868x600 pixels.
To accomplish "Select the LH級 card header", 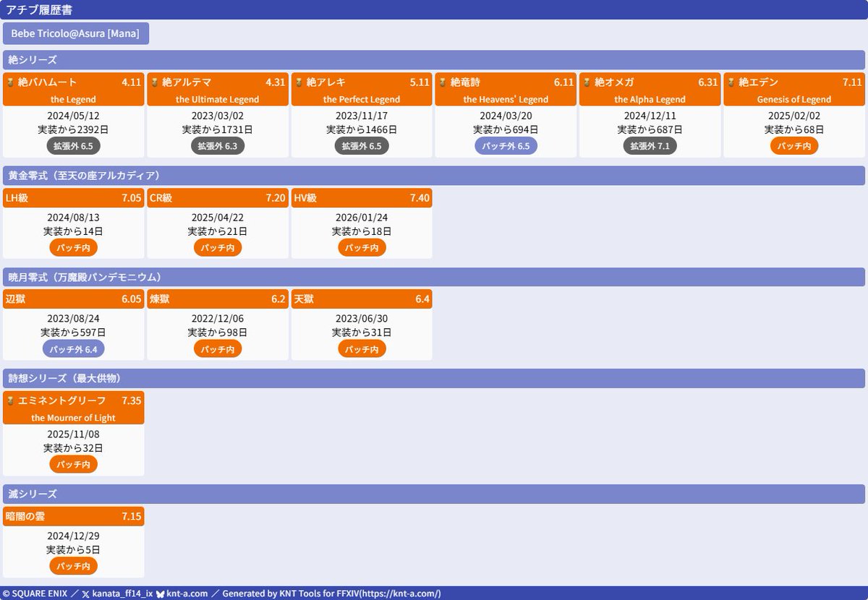I will pyautogui.click(x=74, y=198).
